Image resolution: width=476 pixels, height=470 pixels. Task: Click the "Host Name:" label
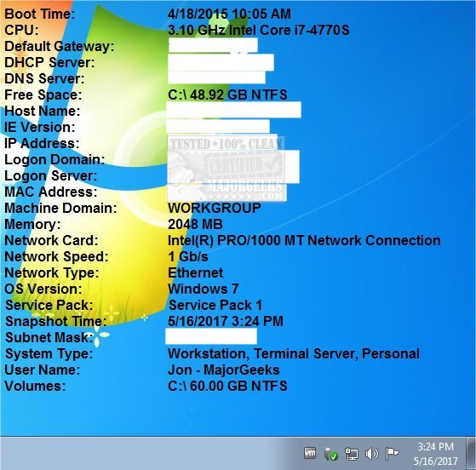[x=43, y=111]
